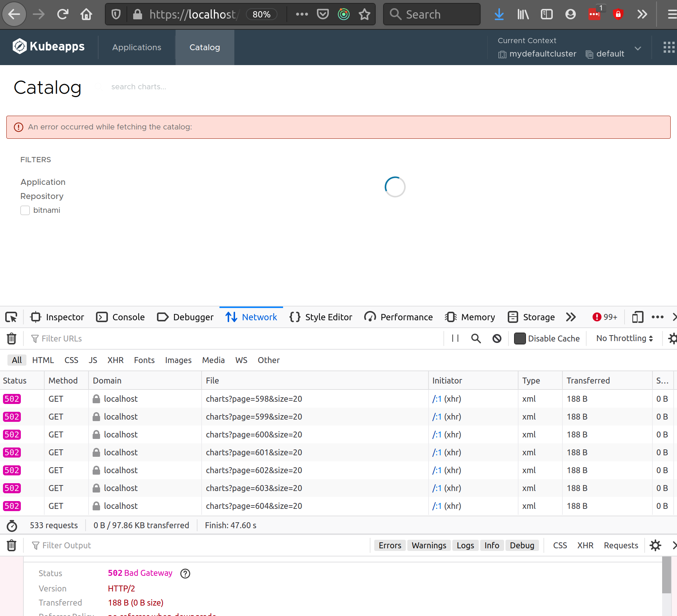Open the No Throttling dropdown
677x616 pixels.
[x=623, y=339]
